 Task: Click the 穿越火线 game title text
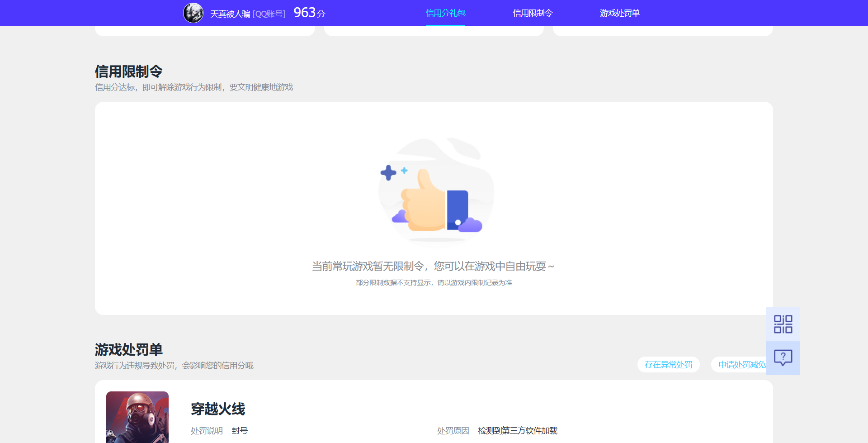coord(218,409)
